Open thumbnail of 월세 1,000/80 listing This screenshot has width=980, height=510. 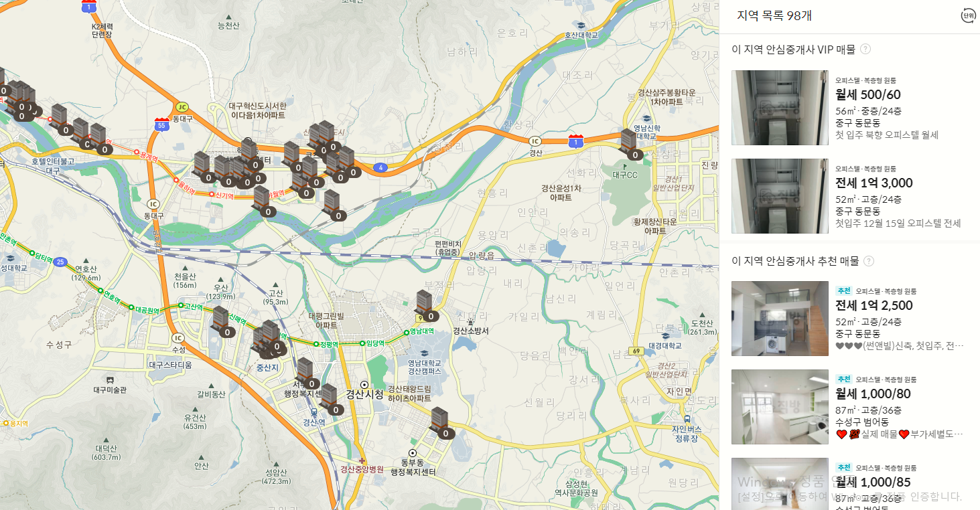click(780, 407)
